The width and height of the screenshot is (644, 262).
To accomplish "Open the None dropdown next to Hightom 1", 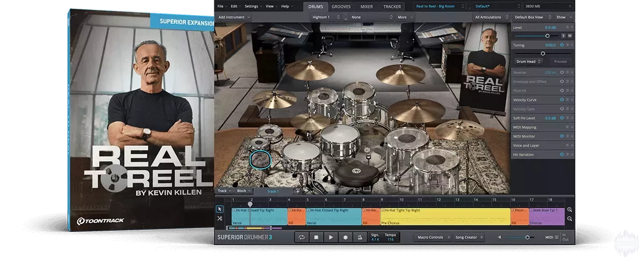I will click(372, 17).
